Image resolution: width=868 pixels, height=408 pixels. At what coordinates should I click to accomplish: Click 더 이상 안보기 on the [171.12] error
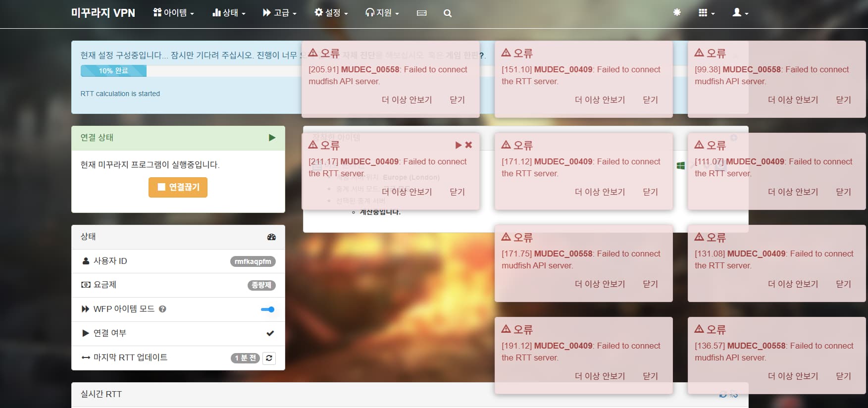(x=600, y=192)
